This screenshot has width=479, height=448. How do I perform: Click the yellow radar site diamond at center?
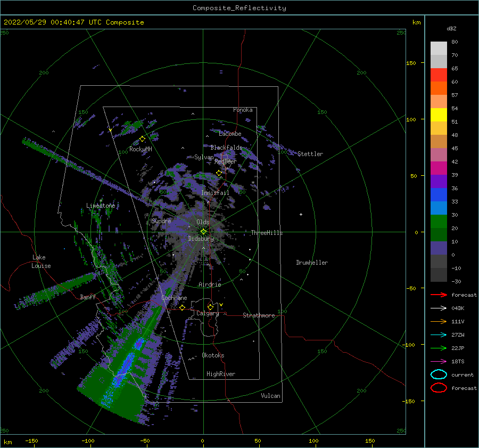[x=203, y=232]
